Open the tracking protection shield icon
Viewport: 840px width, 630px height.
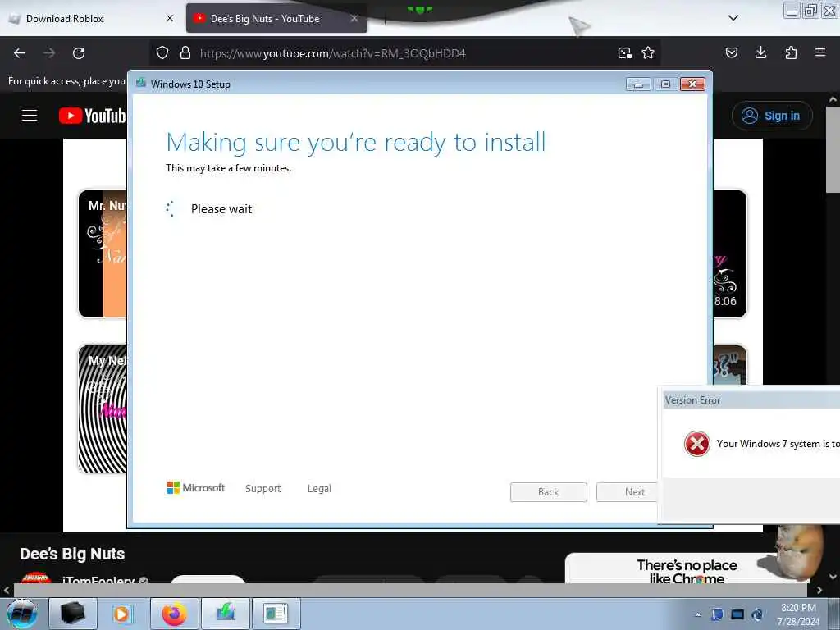[x=162, y=53]
